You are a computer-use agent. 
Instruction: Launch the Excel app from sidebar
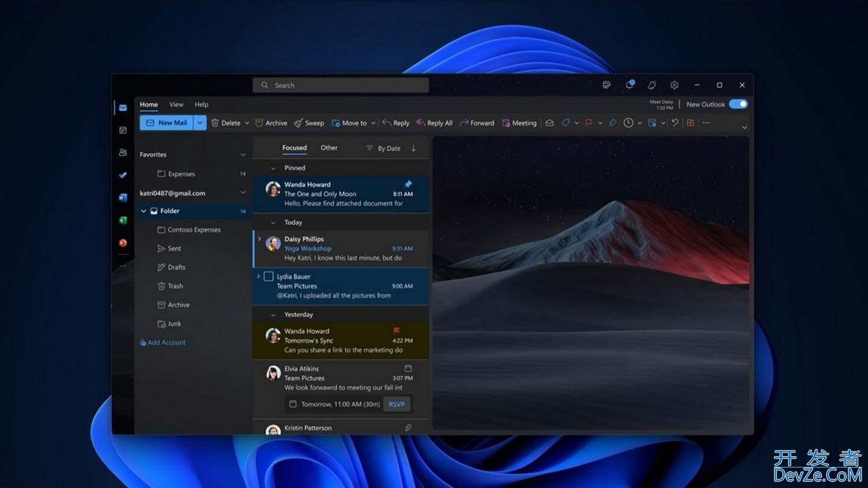[x=123, y=221]
